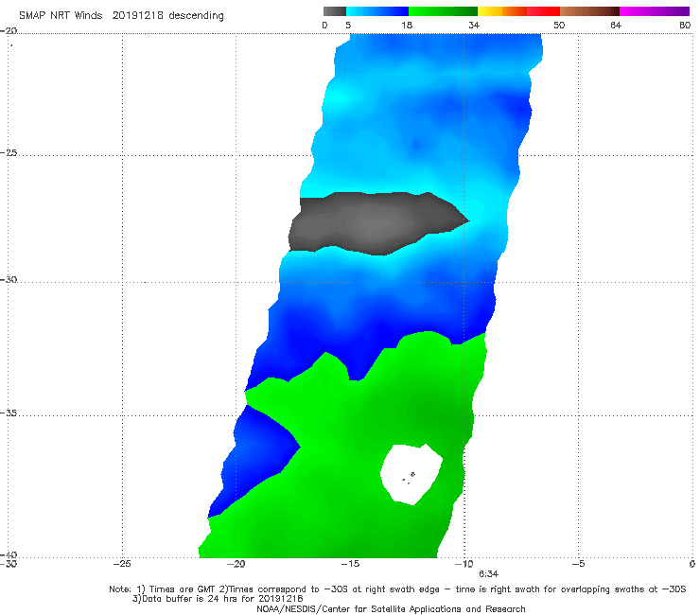Click the longitude '-20' label on bottom axis

click(236, 564)
